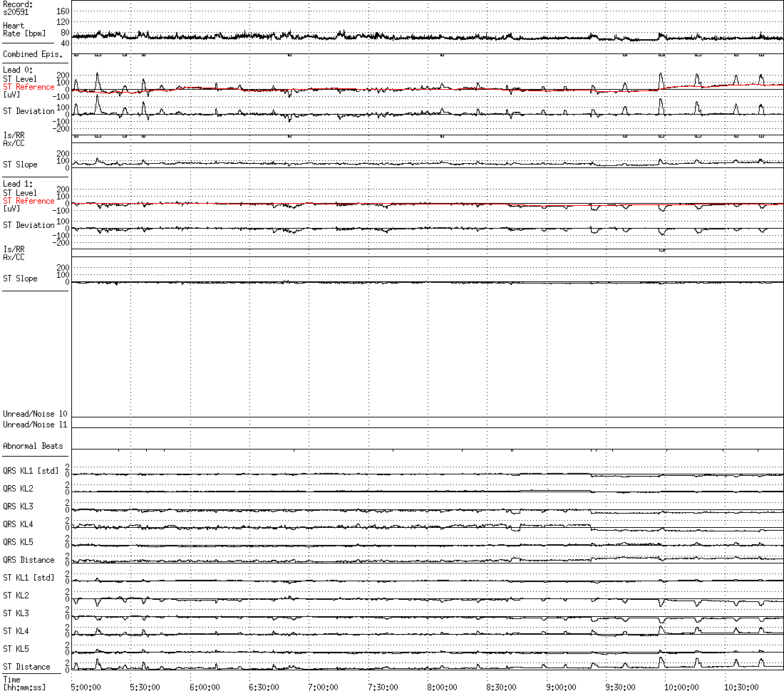The width and height of the screenshot is (784, 691).
Task: Click the Unread/Noise 11 row label
Action: click(x=35, y=425)
